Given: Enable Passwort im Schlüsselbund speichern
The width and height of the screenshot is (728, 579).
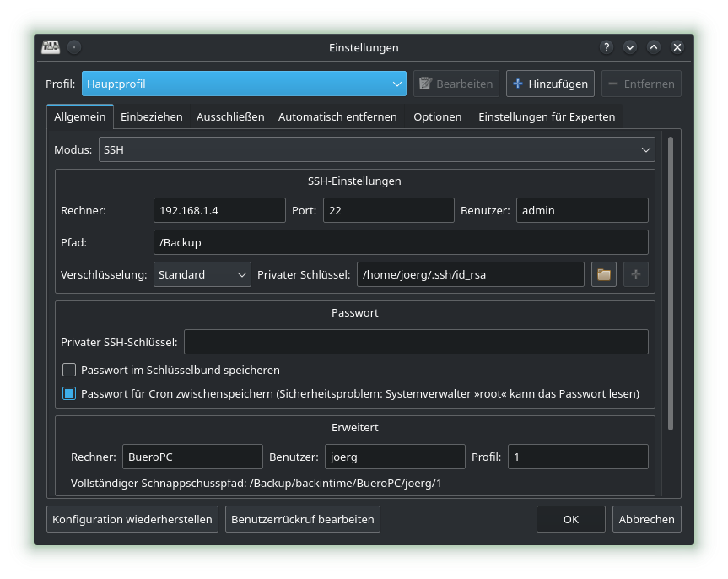Looking at the screenshot, I should click(x=69, y=370).
